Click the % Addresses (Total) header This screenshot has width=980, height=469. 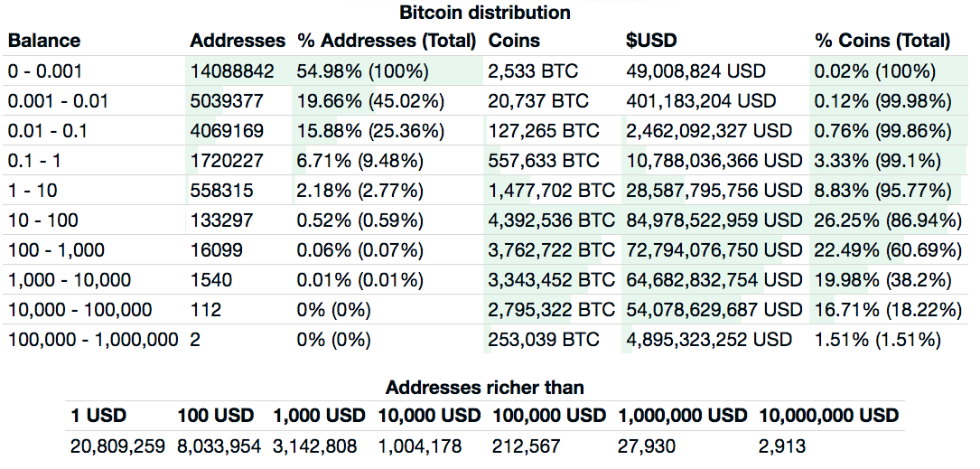click(387, 41)
